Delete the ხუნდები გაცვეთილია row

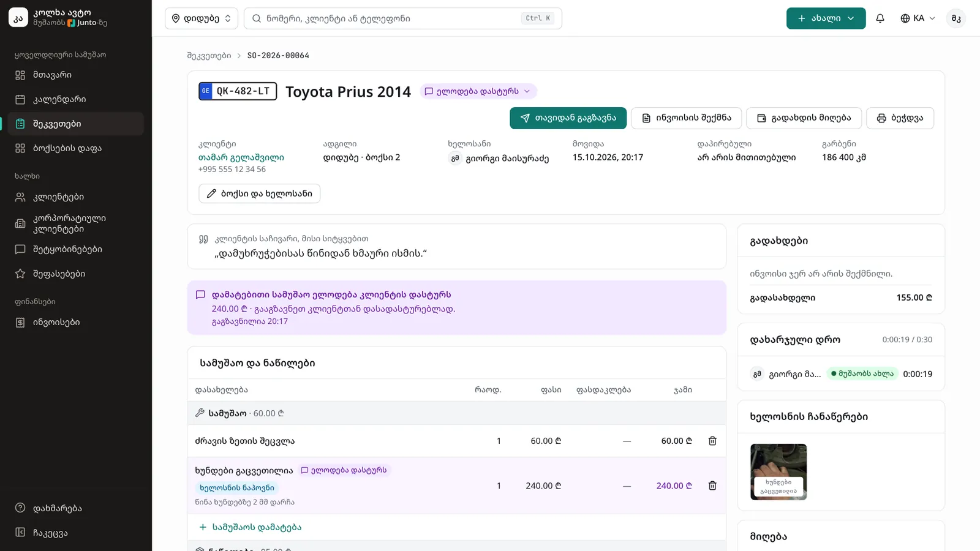click(x=712, y=485)
